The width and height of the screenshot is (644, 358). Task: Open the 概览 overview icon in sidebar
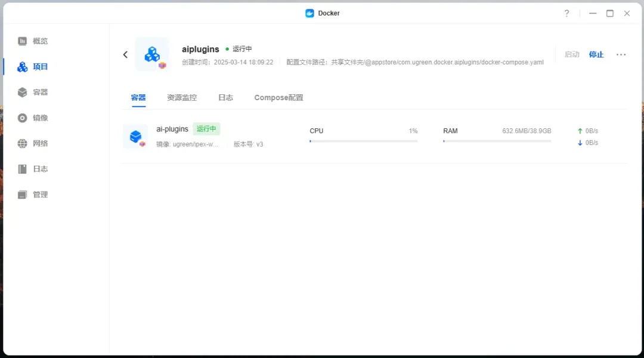pyautogui.click(x=22, y=41)
